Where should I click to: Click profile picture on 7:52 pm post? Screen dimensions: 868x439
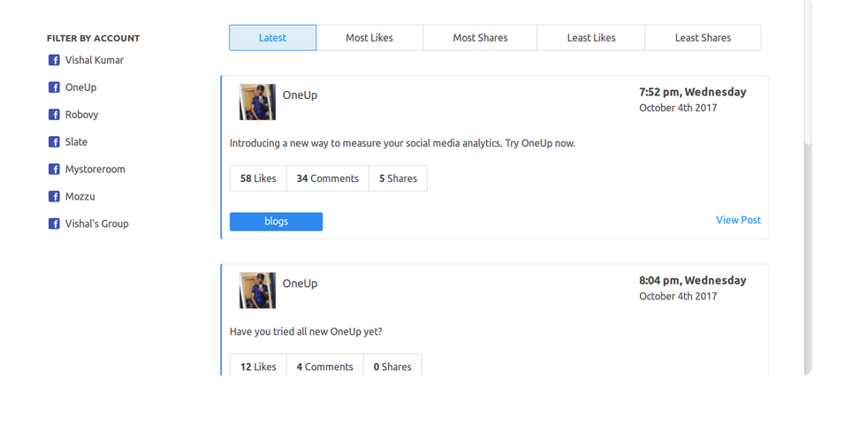[x=257, y=102]
